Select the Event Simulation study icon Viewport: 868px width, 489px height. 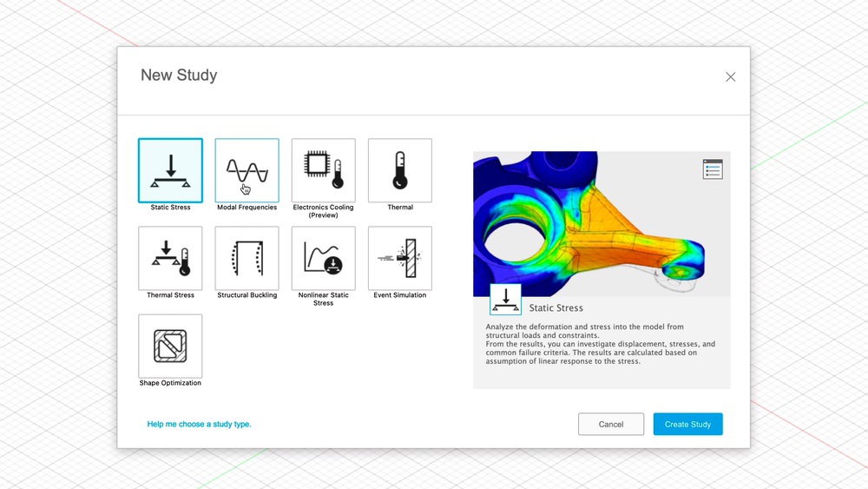coord(399,258)
